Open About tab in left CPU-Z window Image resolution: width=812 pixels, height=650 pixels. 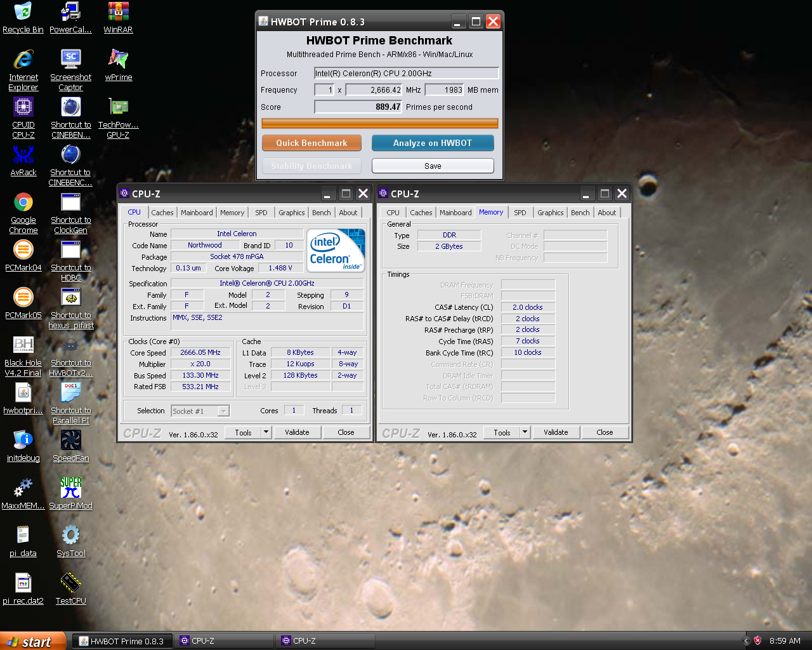[x=348, y=213]
